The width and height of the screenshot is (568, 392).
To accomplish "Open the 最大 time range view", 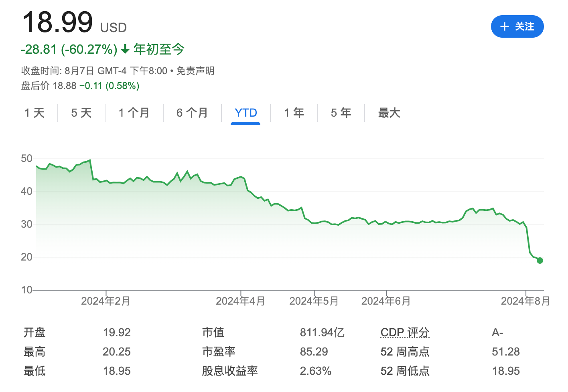I will 388,113.
